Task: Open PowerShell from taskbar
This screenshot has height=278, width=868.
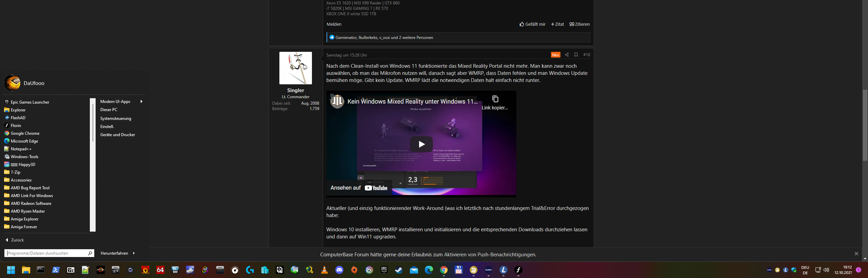Action: pos(56,270)
